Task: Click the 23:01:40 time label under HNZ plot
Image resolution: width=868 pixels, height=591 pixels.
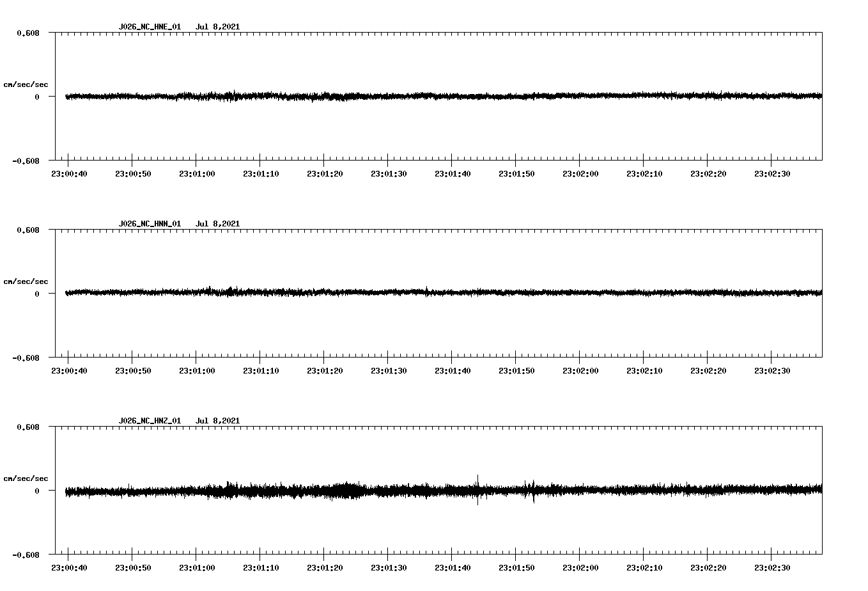Action: tap(453, 568)
